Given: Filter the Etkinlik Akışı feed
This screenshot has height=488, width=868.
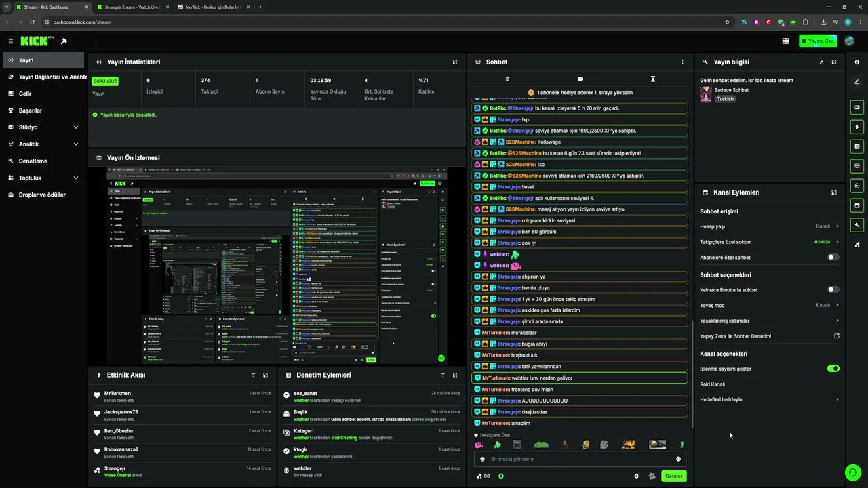Looking at the screenshot, I should pyautogui.click(x=253, y=375).
